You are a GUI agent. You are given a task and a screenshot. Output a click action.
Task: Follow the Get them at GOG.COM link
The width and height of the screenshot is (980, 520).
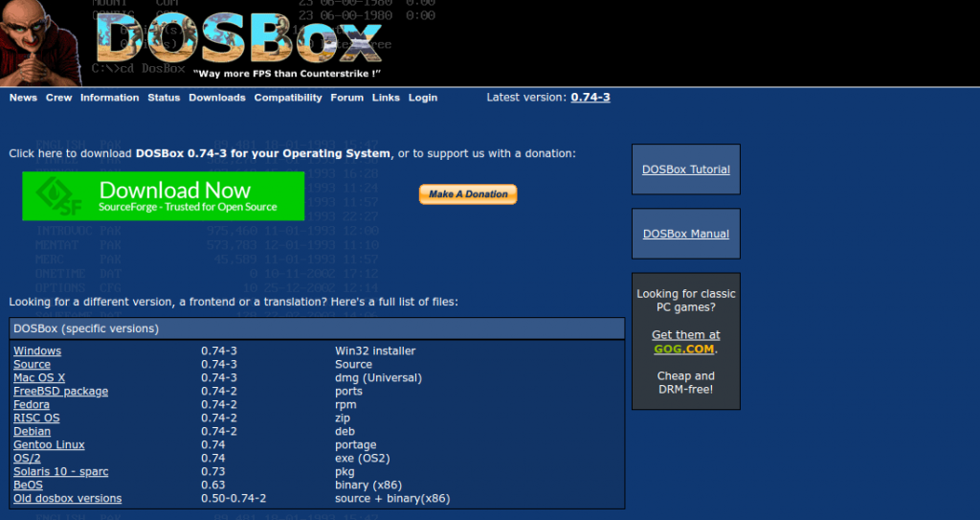coord(685,342)
